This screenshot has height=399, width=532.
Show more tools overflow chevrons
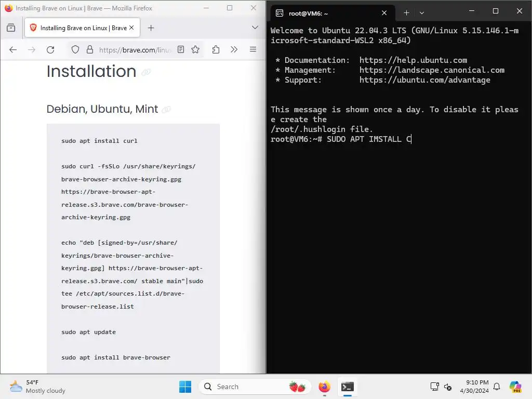click(x=234, y=49)
